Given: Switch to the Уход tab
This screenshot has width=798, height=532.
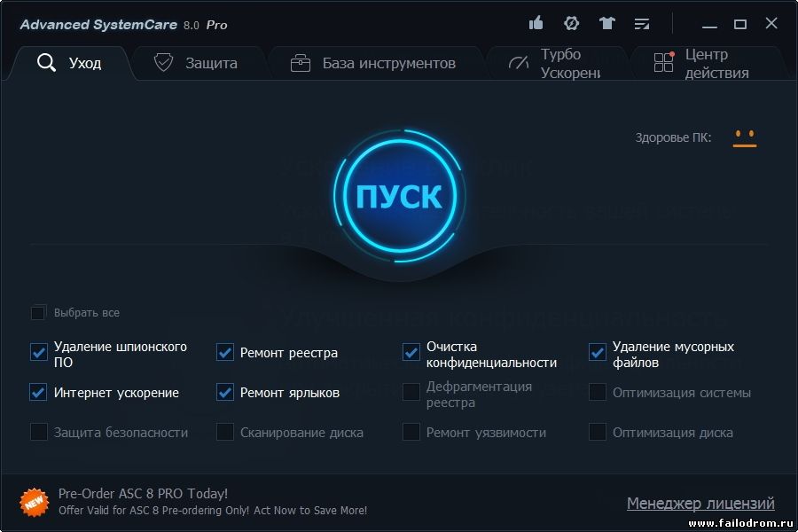Looking at the screenshot, I should (x=69, y=63).
